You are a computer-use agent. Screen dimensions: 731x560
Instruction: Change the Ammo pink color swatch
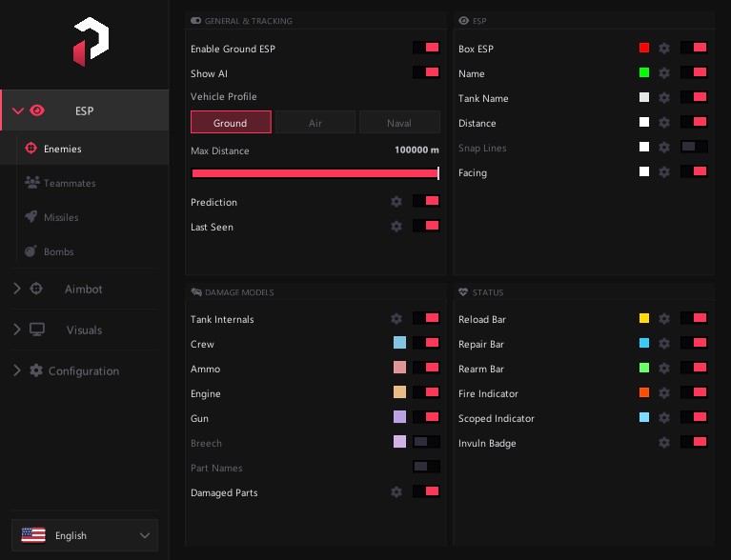399,368
